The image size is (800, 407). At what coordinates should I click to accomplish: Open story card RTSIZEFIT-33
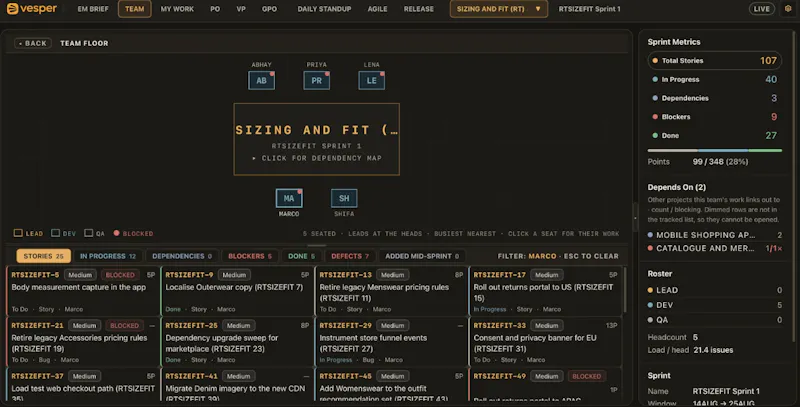[545, 341]
